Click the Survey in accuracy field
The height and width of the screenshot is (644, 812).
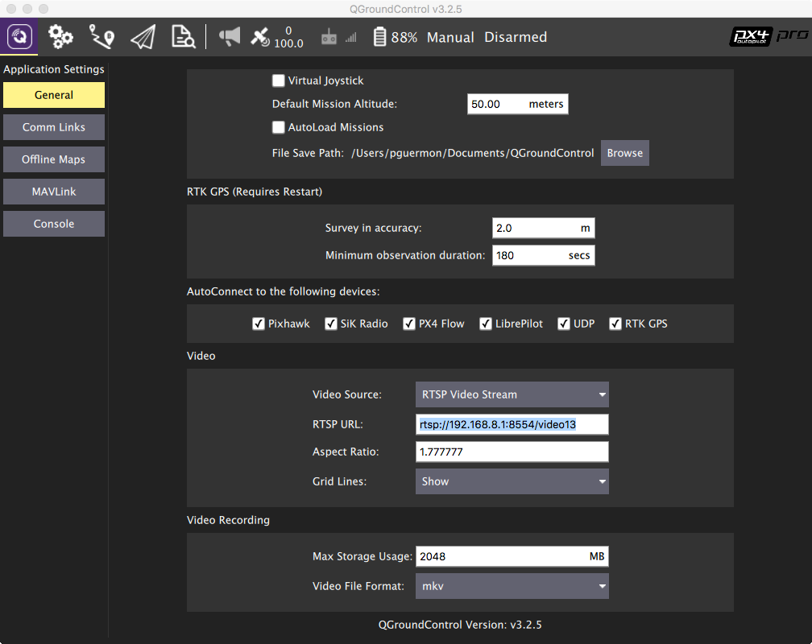click(543, 228)
